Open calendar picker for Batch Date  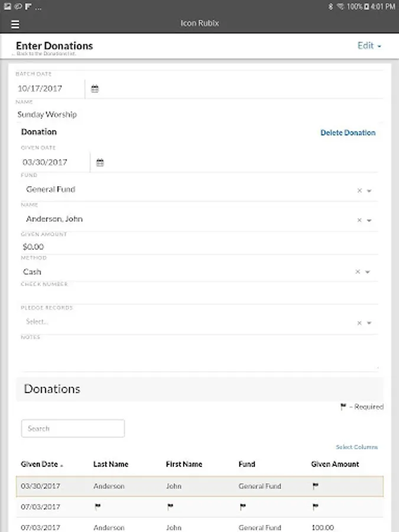click(95, 89)
